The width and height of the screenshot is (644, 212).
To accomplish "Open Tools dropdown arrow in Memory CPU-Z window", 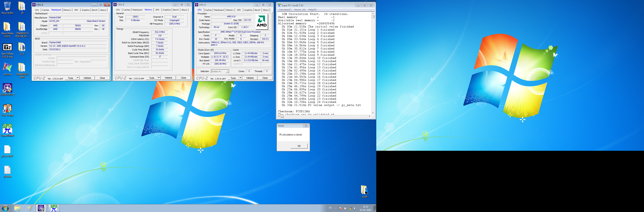I will pos(159,78).
